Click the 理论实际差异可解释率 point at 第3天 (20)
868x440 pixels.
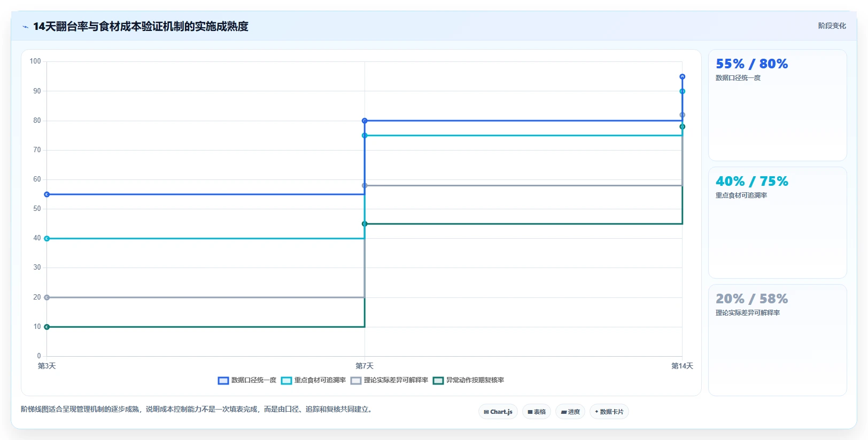[47, 297]
